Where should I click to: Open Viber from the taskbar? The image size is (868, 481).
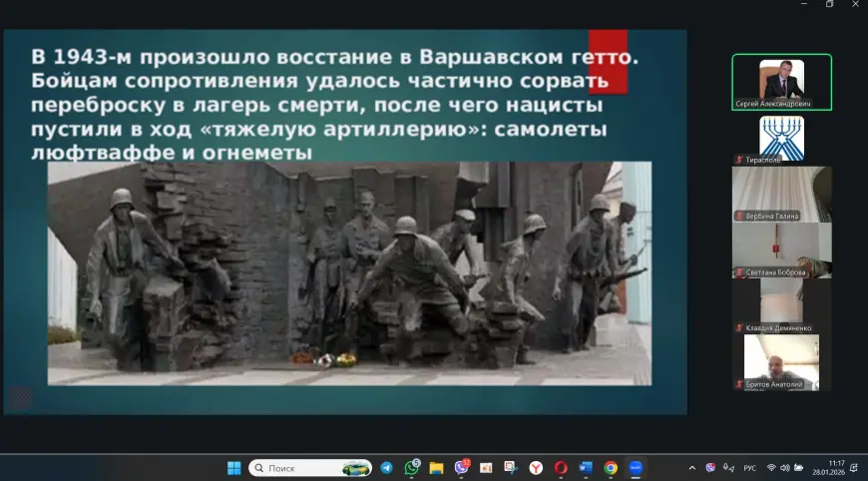(461, 468)
